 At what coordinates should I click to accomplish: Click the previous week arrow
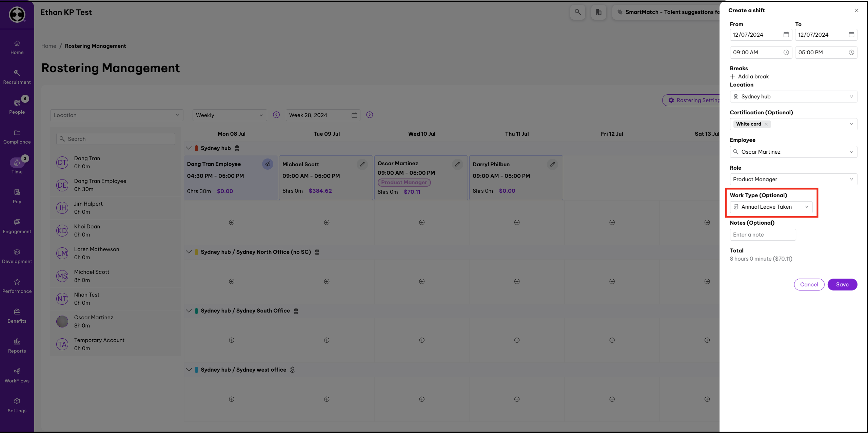click(x=276, y=115)
